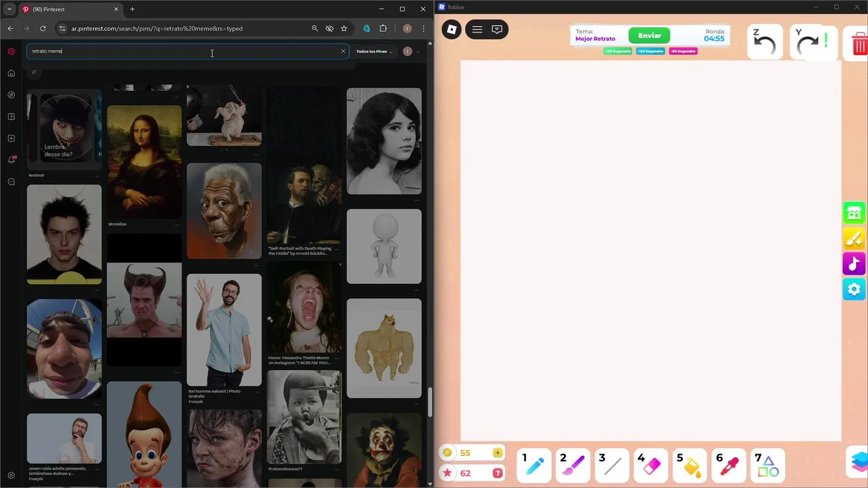Click the Roblox drawing canvas
Screen dimensions: 868x488
click(x=651, y=251)
